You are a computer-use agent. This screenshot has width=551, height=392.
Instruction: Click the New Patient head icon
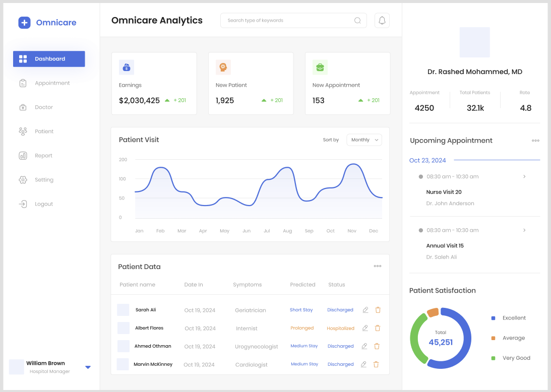pyautogui.click(x=223, y=67)
